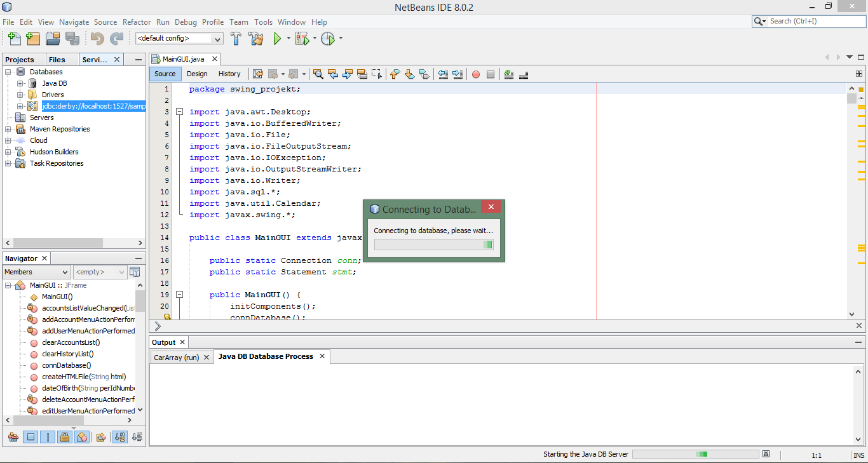Open the Members dropdown in Navigator

[37, 272]
